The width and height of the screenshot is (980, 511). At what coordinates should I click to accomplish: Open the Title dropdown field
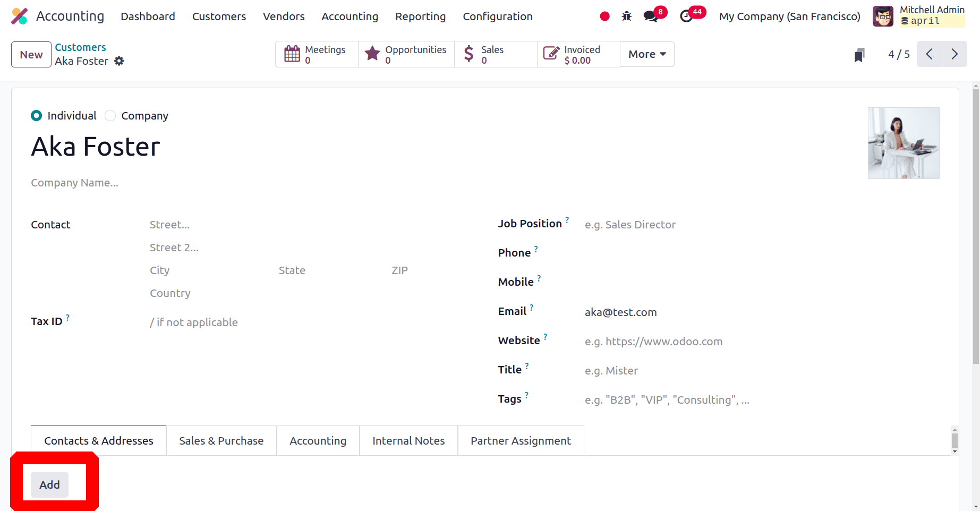[x=762, y=371]
